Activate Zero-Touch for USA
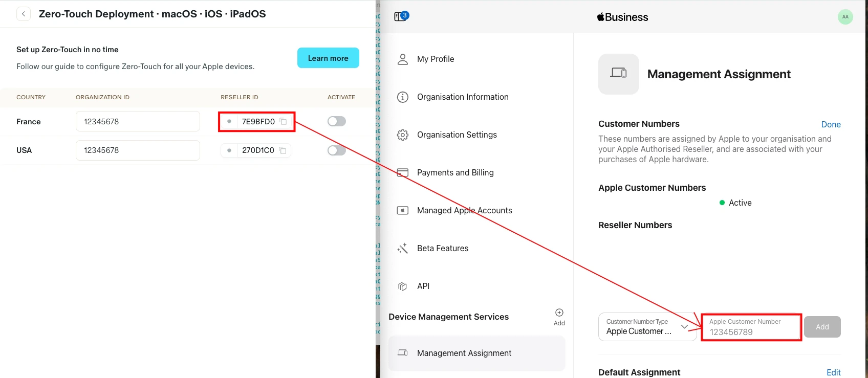 pyautogui.click(x=337, y=150)
